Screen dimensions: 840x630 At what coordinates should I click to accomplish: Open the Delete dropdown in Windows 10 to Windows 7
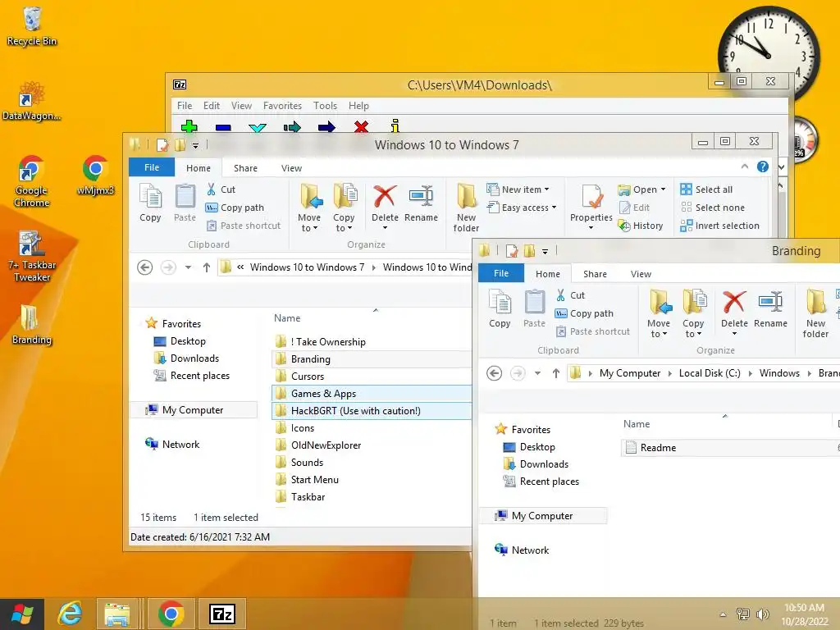[x=385, y=228]
